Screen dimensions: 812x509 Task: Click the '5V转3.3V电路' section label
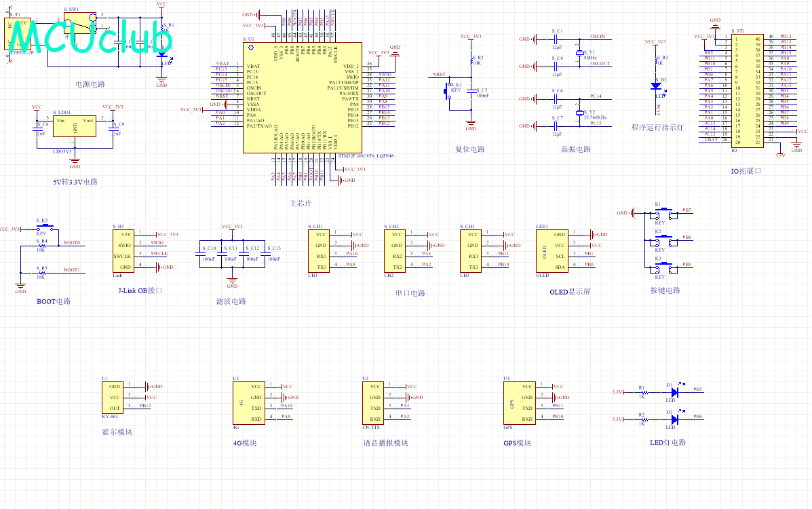pos(75,182)
